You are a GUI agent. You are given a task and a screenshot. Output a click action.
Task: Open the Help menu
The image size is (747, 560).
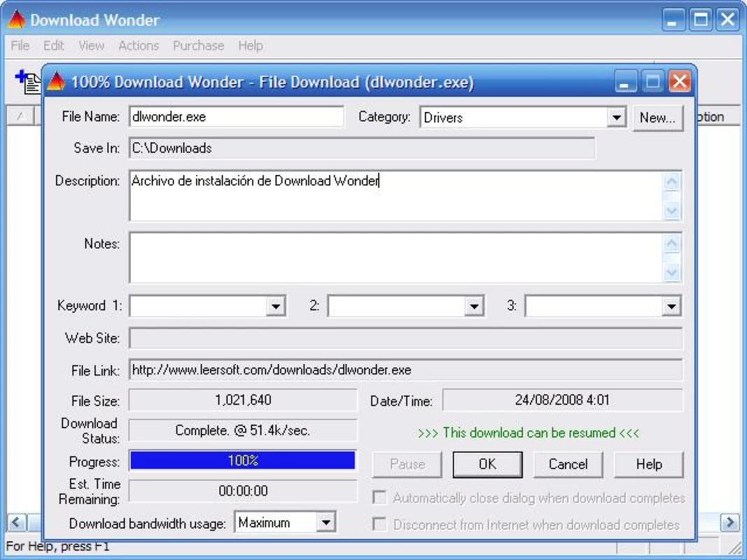(x=251, y=45)
